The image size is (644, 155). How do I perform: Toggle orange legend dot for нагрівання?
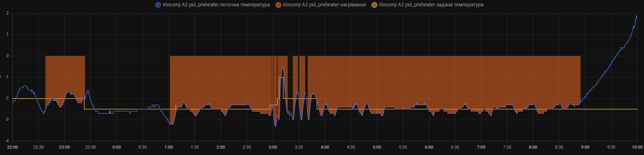278,5
